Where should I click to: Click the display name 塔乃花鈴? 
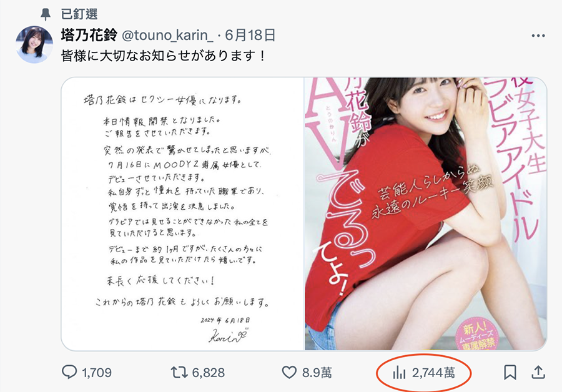pyautogui.click(x=89, y=35)
